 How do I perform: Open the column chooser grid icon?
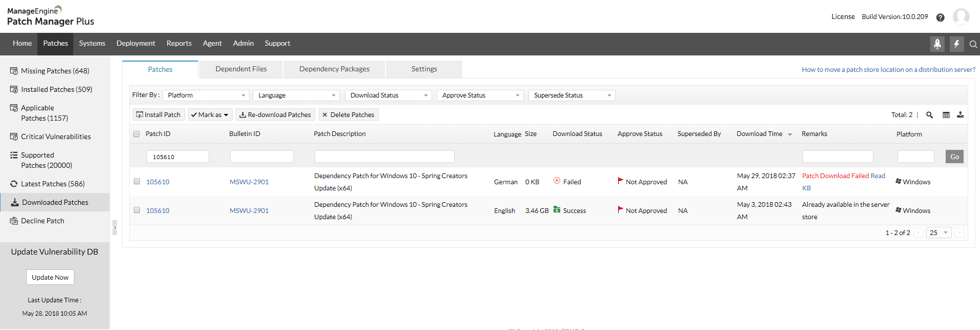coord(946,115)
